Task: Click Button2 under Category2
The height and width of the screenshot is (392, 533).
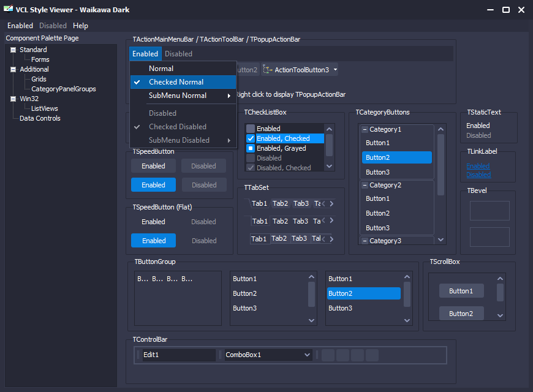Action: [397, 213]
